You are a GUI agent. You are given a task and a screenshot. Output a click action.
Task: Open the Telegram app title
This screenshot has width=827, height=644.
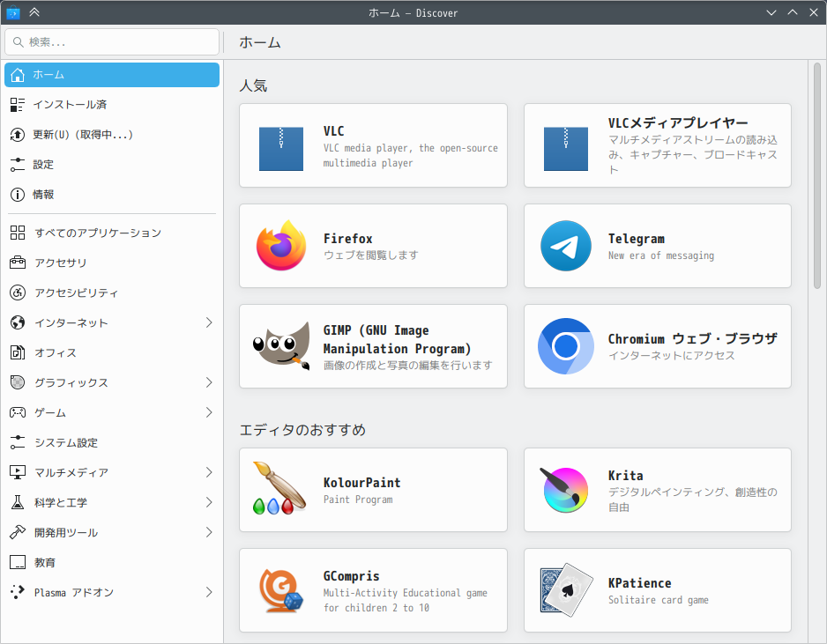coord(636,239)
